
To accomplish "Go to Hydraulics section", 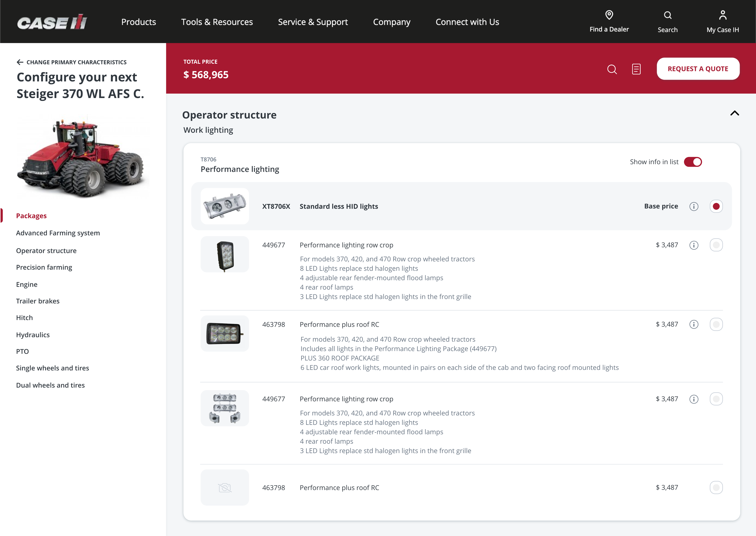I will point(33,335).
